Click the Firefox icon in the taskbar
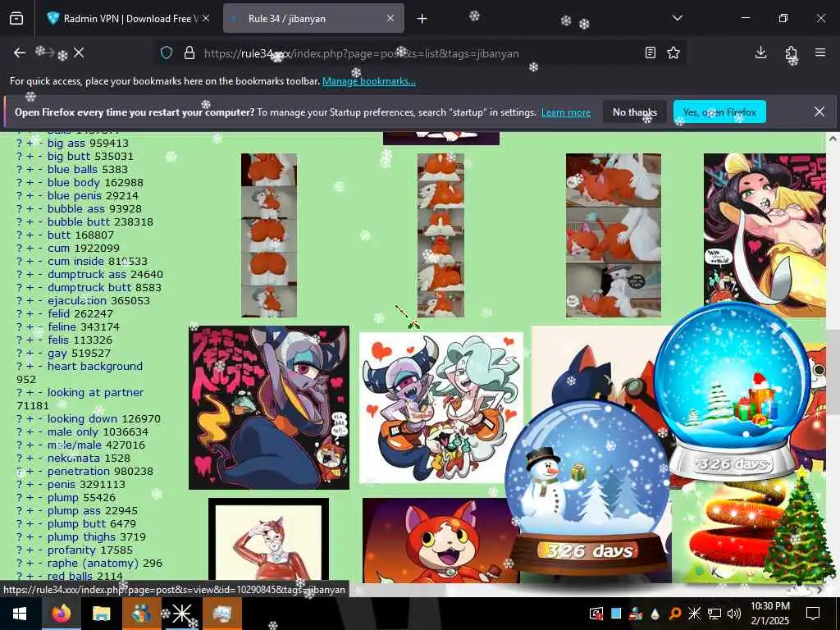 61,614
